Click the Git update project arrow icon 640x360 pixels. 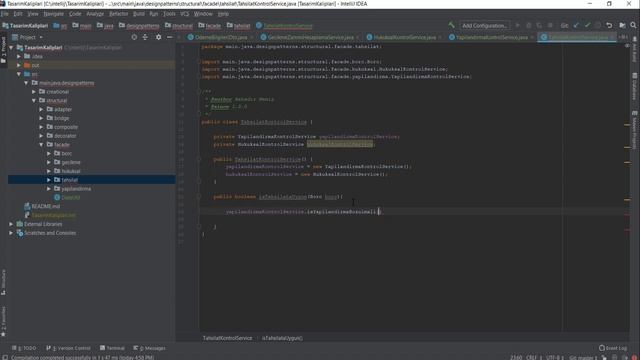[576, 25]
